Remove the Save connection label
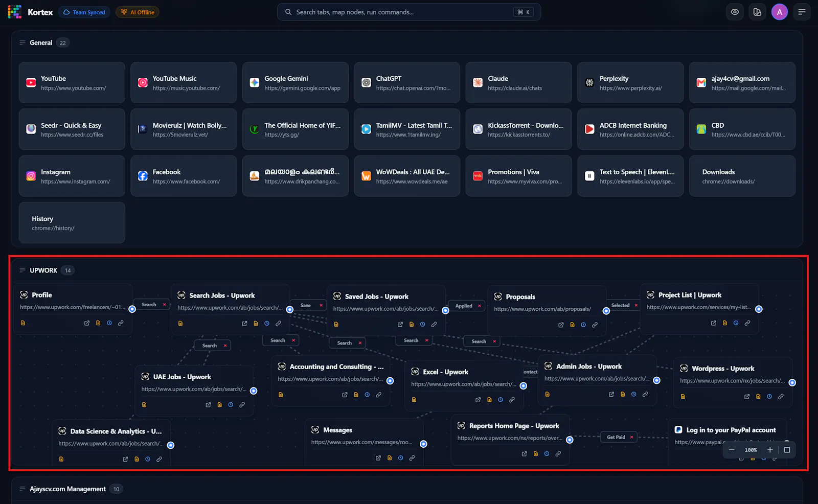Screen dimensions: 818x504 [x=321, y=305]
